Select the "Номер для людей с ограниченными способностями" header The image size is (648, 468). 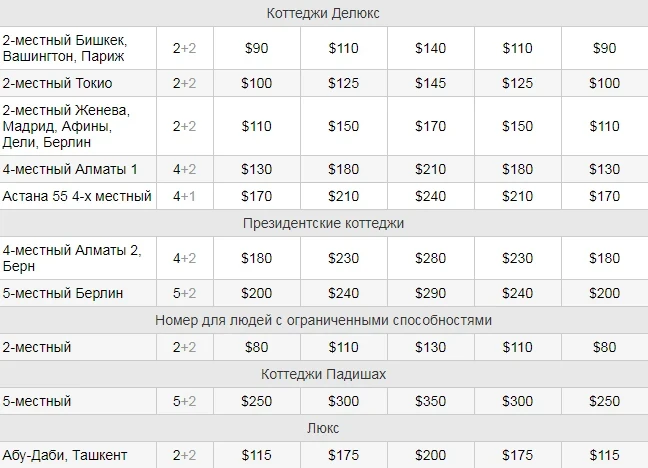coord(324,320)
